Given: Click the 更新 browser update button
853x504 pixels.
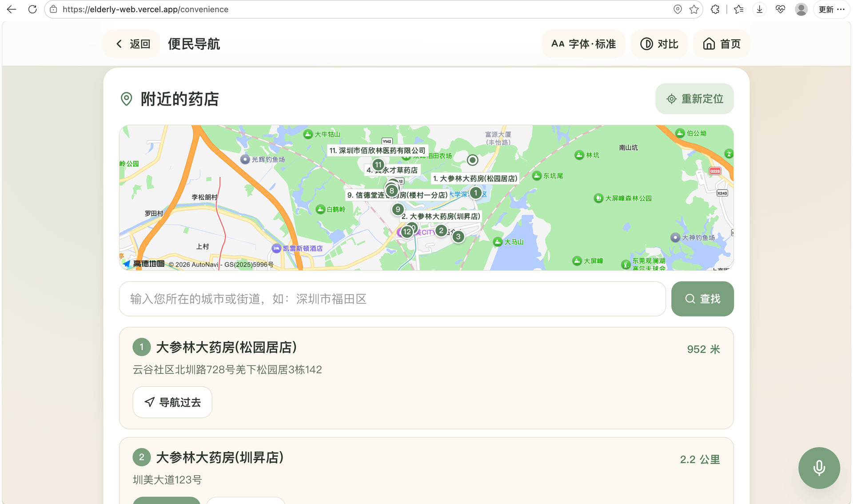Looking at the screenshot, I should 831,9.
